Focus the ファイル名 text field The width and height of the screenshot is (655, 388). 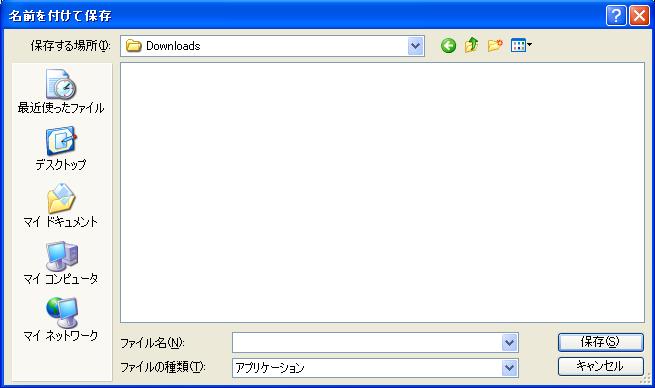367,343
